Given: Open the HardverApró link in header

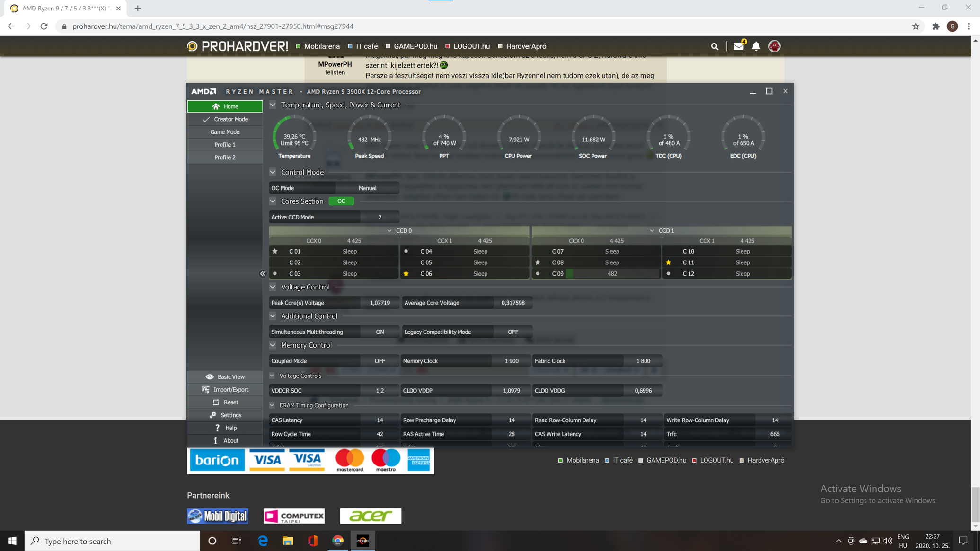Looking at the screenshot, I should point(526,46).
